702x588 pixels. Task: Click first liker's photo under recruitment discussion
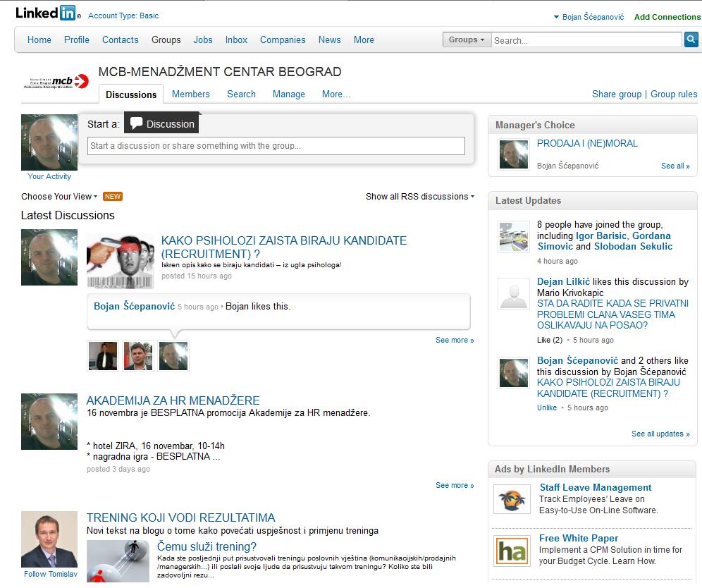coord(103,356)
